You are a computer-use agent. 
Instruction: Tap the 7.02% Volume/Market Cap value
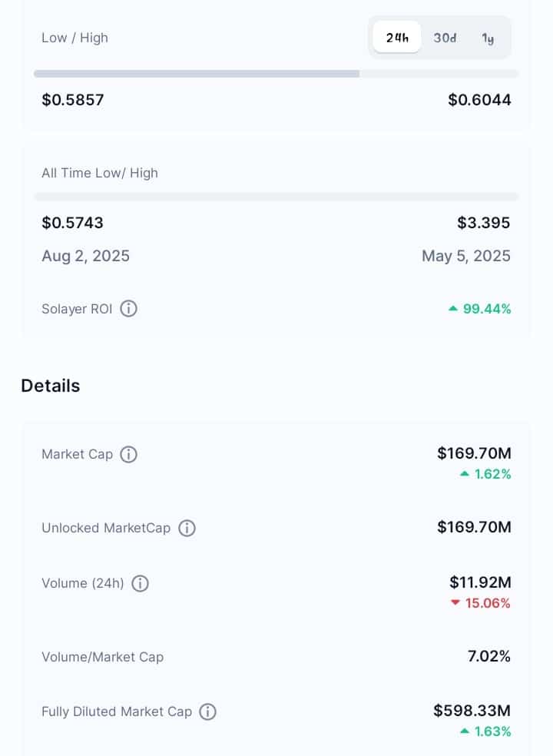tap(489, 656)
